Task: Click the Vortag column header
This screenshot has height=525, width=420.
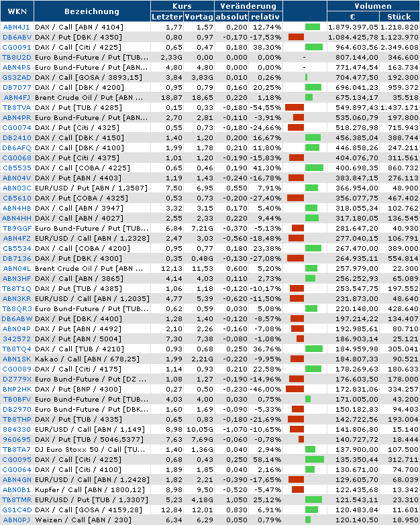Action: (199, 17)
